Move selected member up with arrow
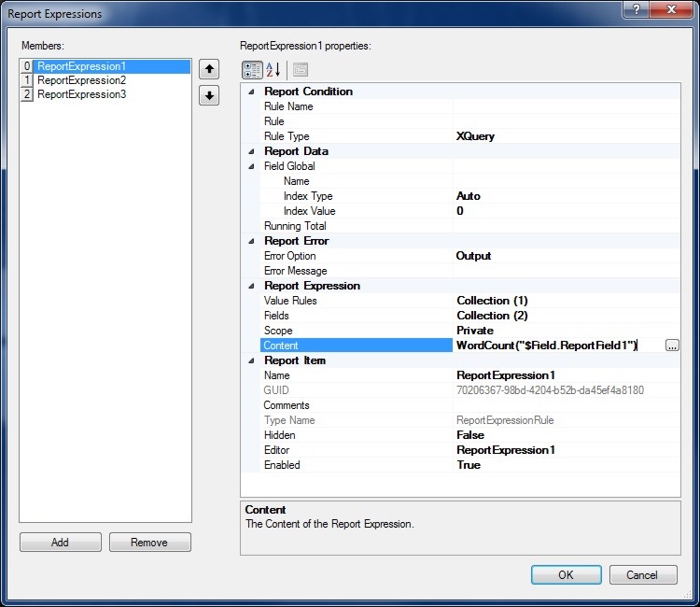Viewport: 700px width, 607px height. tap(210, 69)
